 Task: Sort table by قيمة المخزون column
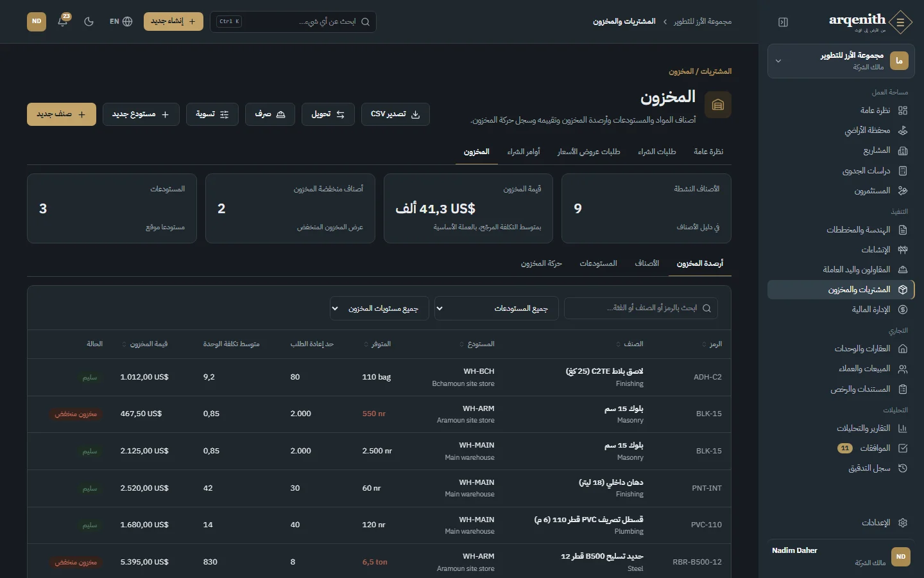coord(145,344)
